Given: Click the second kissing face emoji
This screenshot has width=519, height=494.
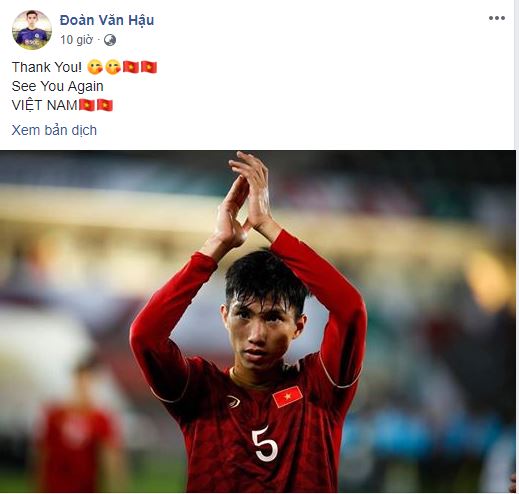Looking at the screenshot, I should (113, 67).
